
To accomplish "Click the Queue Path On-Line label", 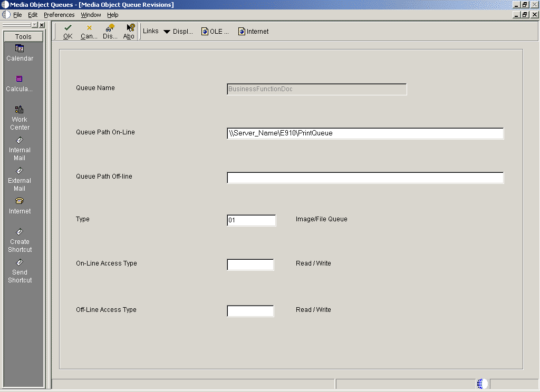I will coord(105,132).
